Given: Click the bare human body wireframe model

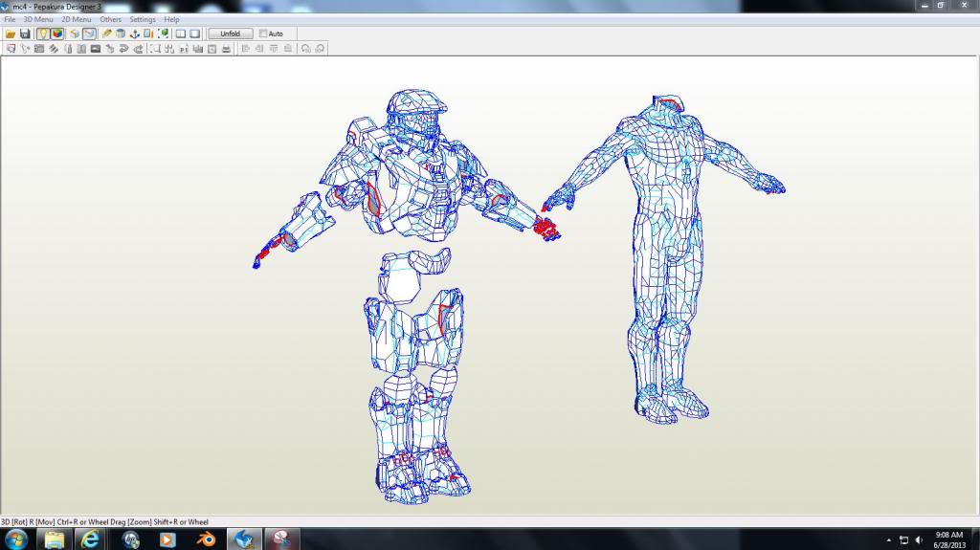Looking at the screenshot, I should 666,259.
